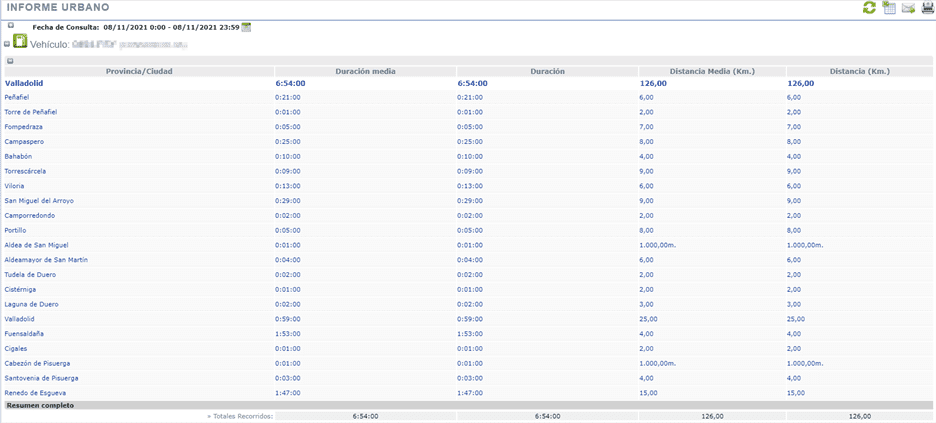Screen dimensions: 936x423
Task: Select the Peñafiel city row
Action: (x=468, y=97)
